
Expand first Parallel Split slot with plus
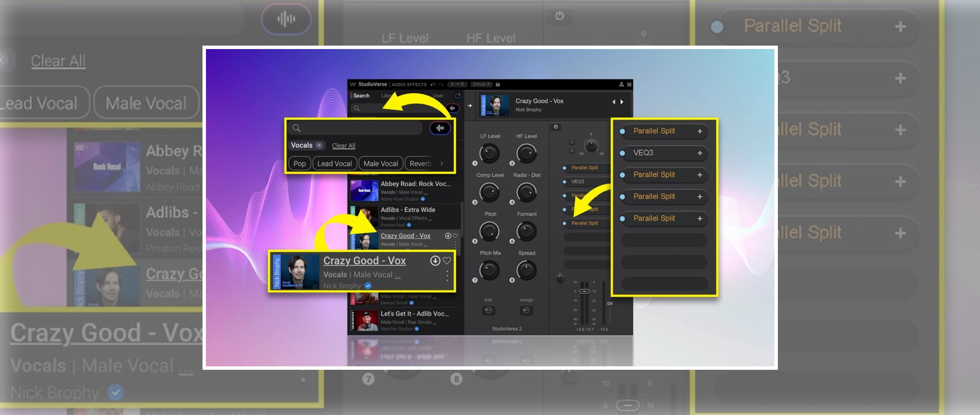[x=700, y=131]
